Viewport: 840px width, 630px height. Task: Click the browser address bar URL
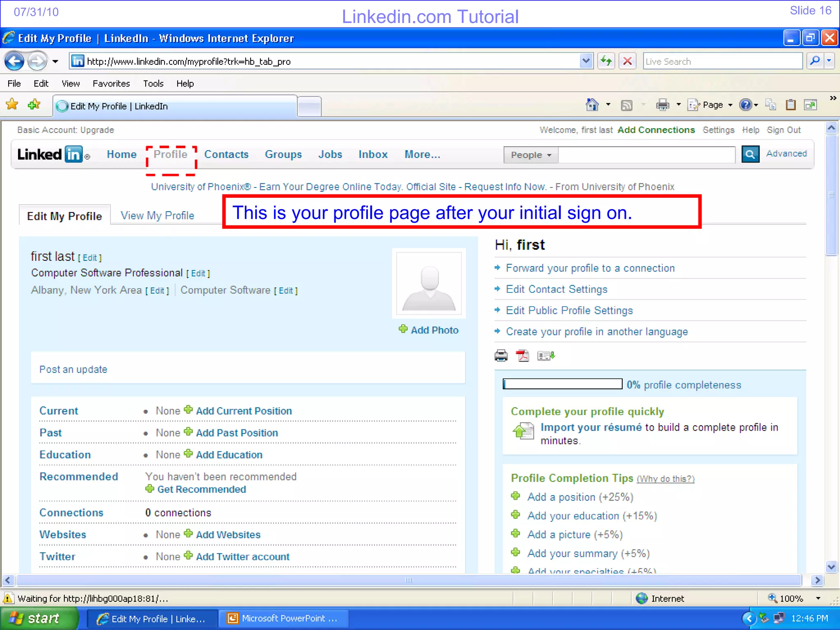(189, 62)
